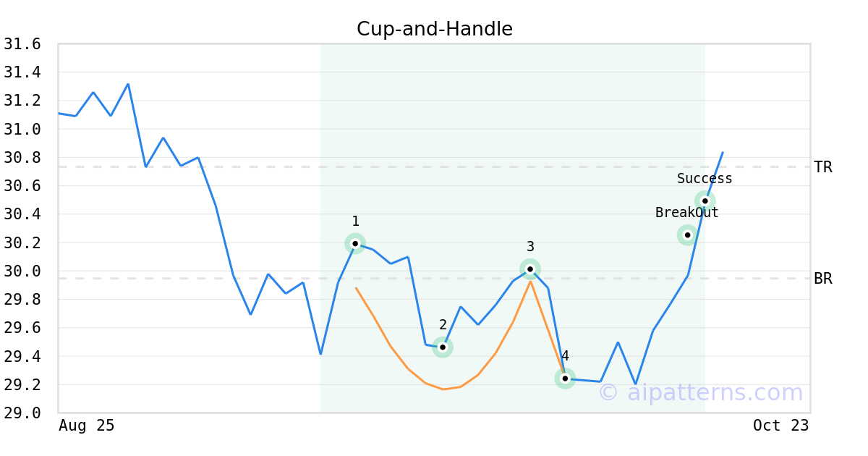Image resolution: width=868 pixels, height=456 pixels.
Task: Open the aipatterns.com watermark link
Action: [700, 393]
